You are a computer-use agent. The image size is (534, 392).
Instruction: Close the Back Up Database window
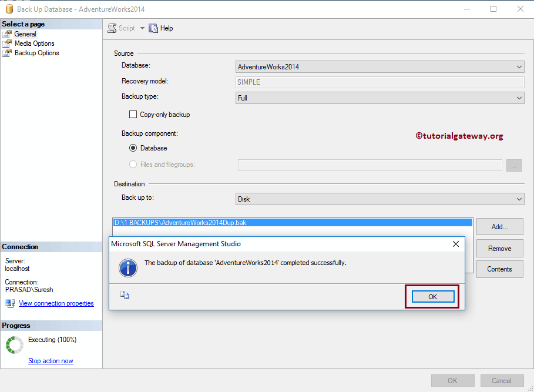(x=520, y=9)
